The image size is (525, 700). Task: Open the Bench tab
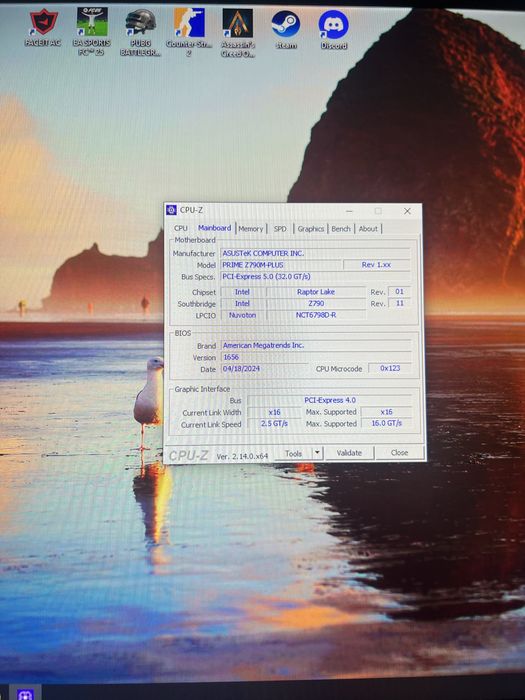[341, 229]
